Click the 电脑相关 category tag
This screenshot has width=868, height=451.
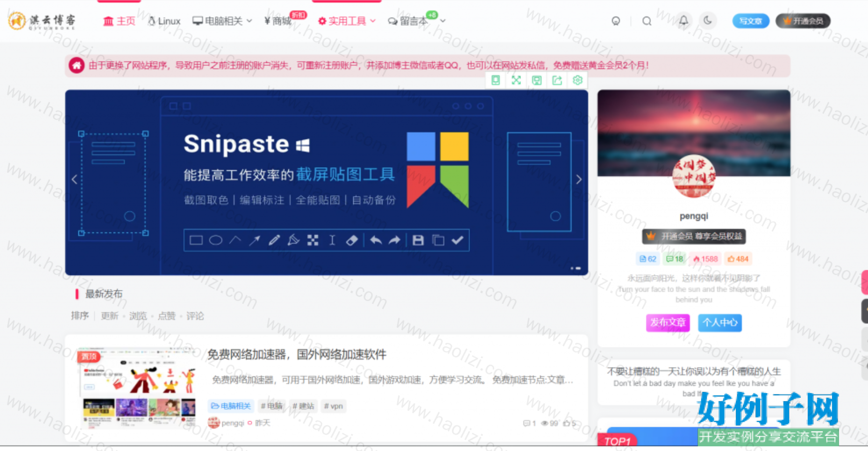click(x=231, y=406)
